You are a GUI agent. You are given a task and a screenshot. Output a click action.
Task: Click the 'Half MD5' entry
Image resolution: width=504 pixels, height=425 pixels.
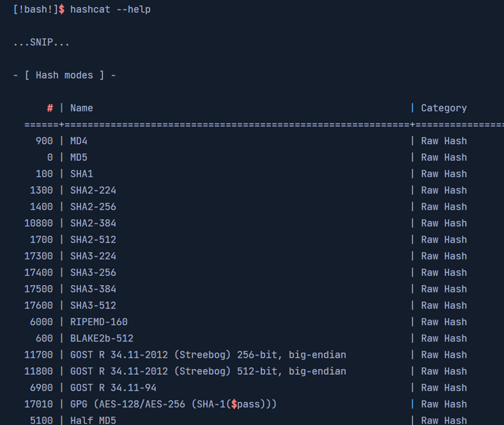pos(93,420)
